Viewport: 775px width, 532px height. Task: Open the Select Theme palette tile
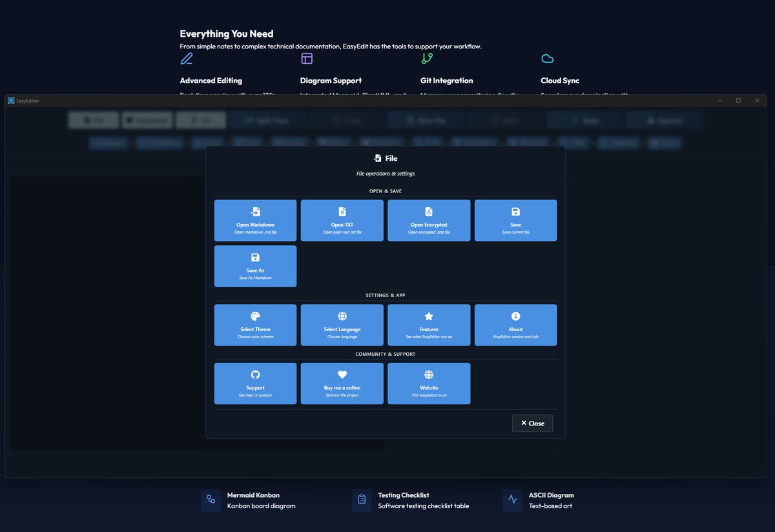pyautogui.click(x=255, y=325)
